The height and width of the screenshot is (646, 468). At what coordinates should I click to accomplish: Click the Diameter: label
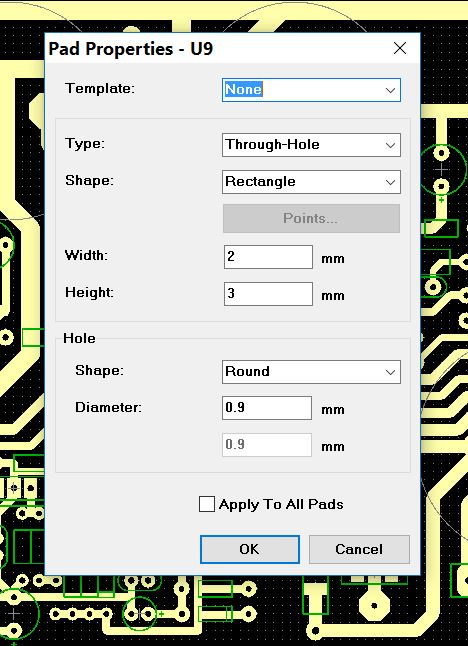pos(108,407)
